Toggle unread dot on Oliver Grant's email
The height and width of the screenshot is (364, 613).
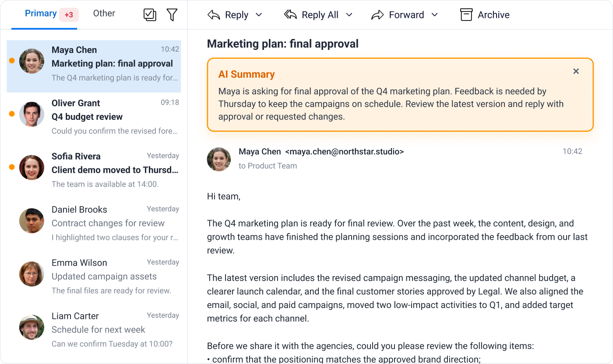12,114
